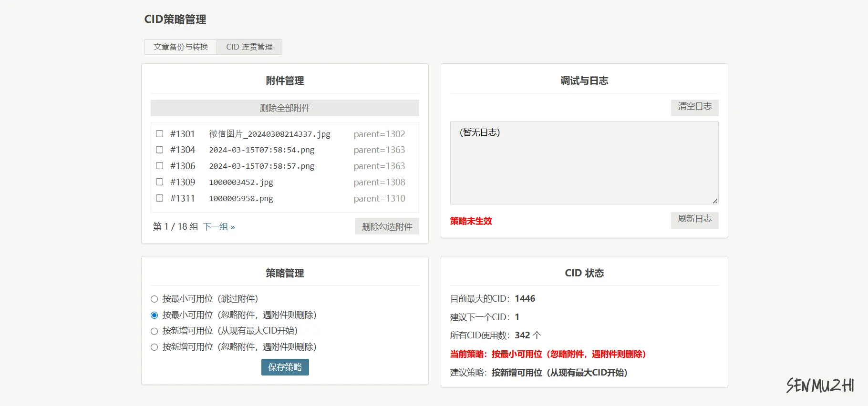Click the 删除全部附件 button
This screenshot has height=406, width=868.
[285, 108]
